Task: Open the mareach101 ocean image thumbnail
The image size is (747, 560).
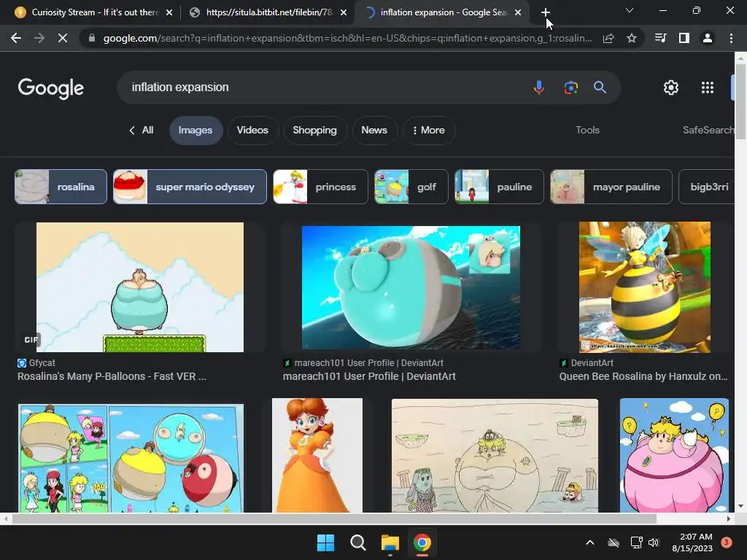Action: [x=411, y=287]
